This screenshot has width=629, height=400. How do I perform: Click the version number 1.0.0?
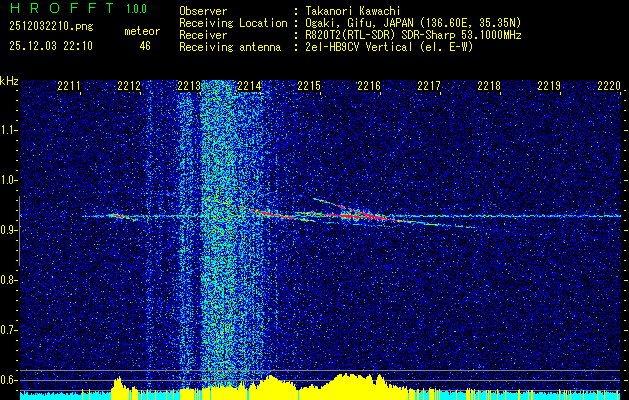tap(136, 8)
